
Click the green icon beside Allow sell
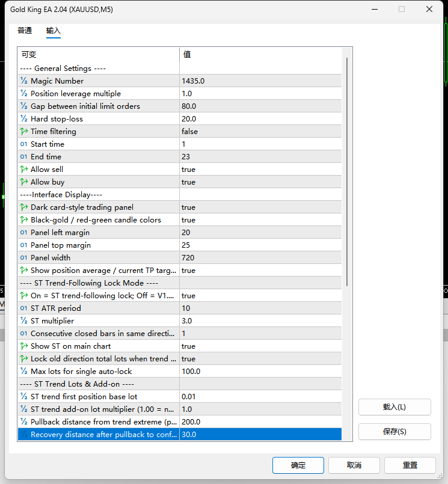24,170
